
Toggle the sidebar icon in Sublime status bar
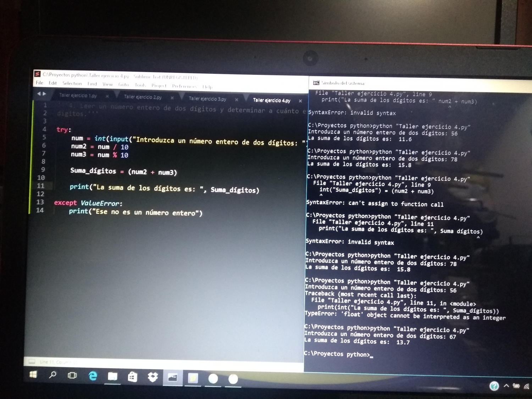coord(32,361)
